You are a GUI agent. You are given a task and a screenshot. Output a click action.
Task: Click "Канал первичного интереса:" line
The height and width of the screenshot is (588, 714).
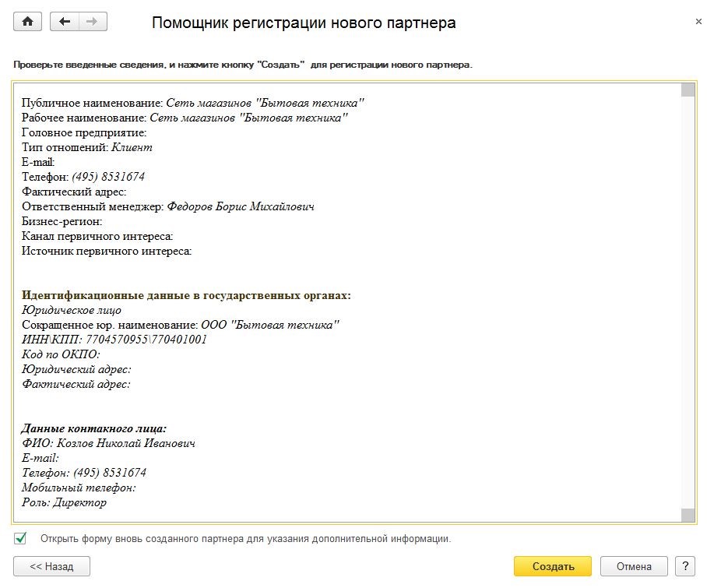tap(97, 236)
